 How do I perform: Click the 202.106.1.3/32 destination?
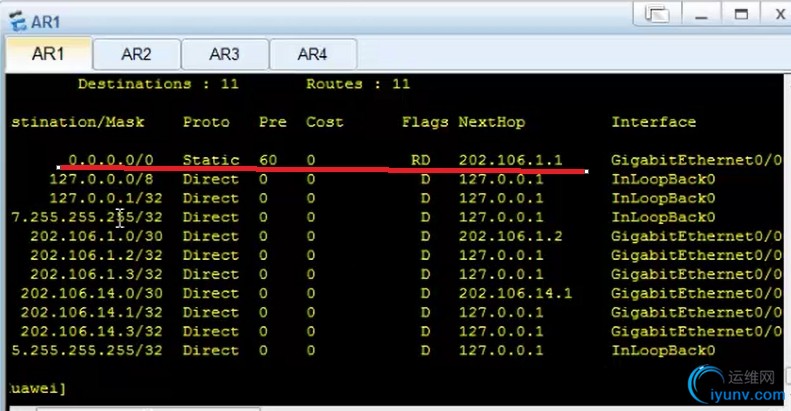click(96, 274)
